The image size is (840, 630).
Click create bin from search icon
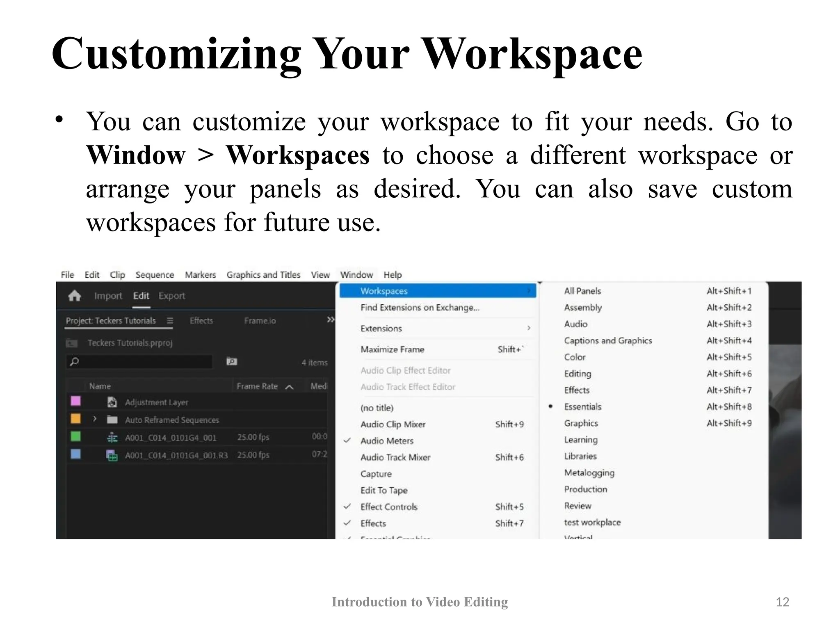[232, 361]
